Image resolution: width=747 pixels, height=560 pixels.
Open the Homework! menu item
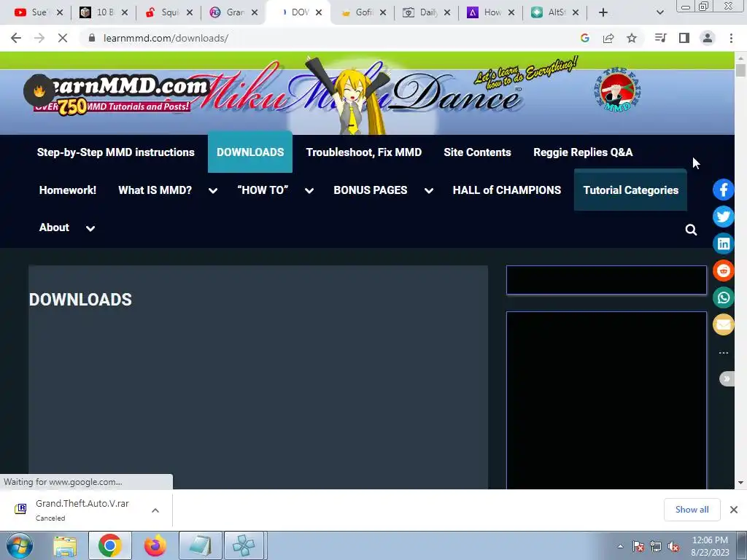tap(68, 190)
